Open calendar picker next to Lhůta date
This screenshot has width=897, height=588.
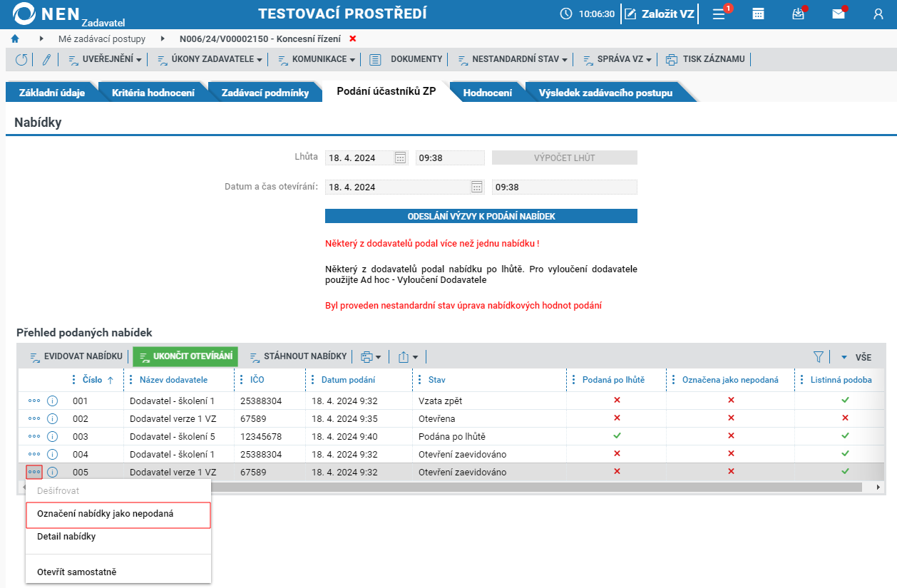click(x=401, y=158)
